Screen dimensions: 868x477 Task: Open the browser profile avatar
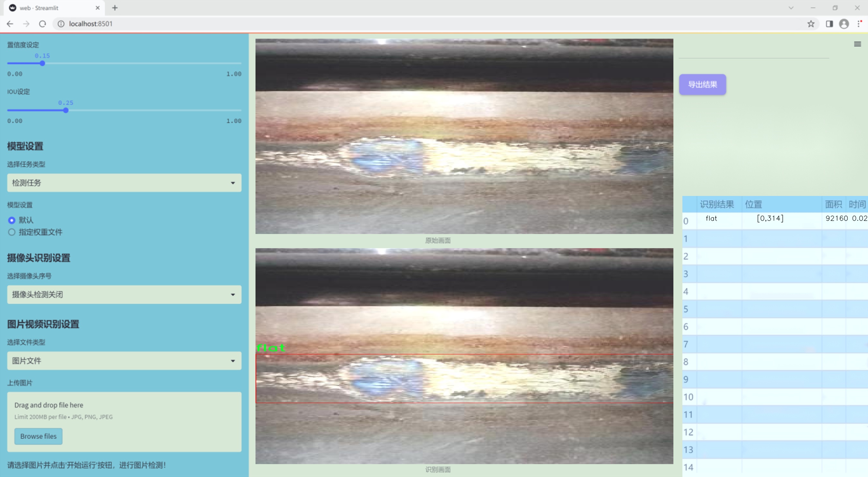pos(844,24)
